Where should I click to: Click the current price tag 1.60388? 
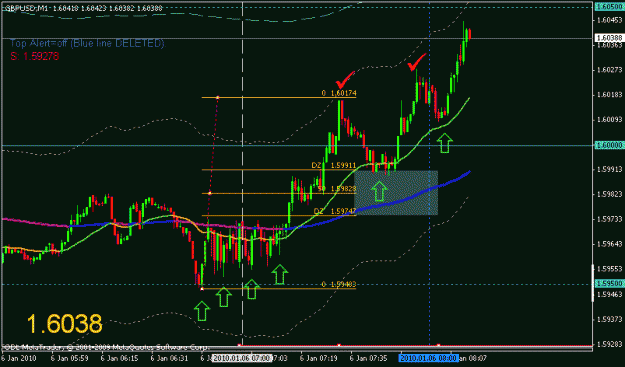click(609, 38)
